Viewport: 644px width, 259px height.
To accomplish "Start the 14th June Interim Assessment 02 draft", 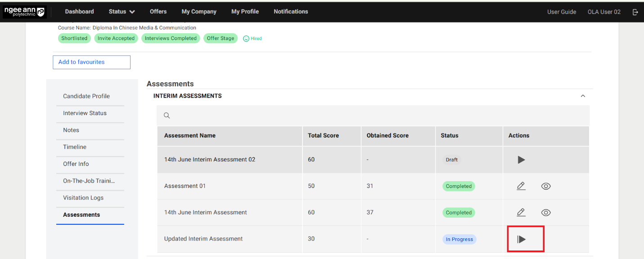I will (521, 160).
